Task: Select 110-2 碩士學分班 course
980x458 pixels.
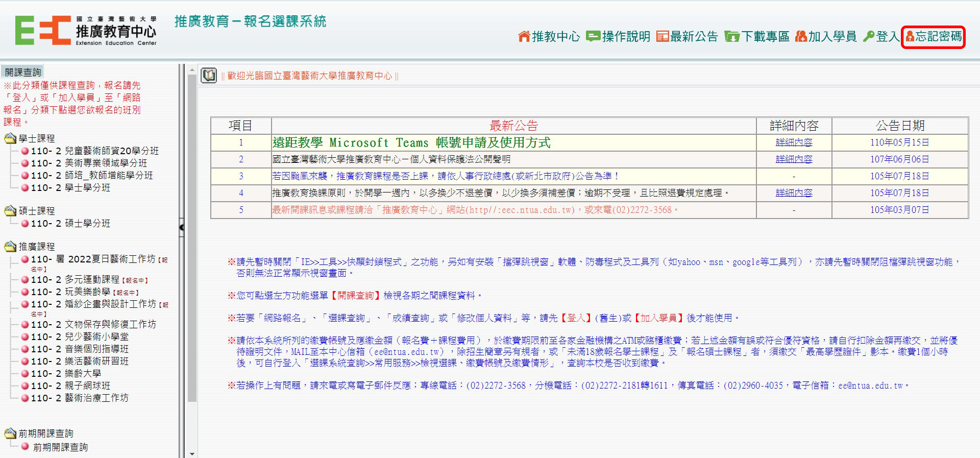Action: point(70,223)
